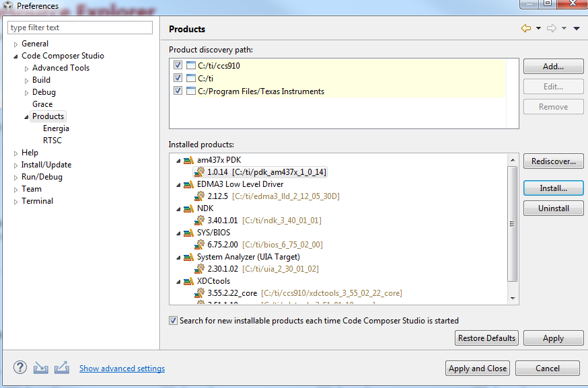Screen dimensions: 588x388
Task: Click the 6.75.2.00 version gear icon
Action: coord(200,245)
